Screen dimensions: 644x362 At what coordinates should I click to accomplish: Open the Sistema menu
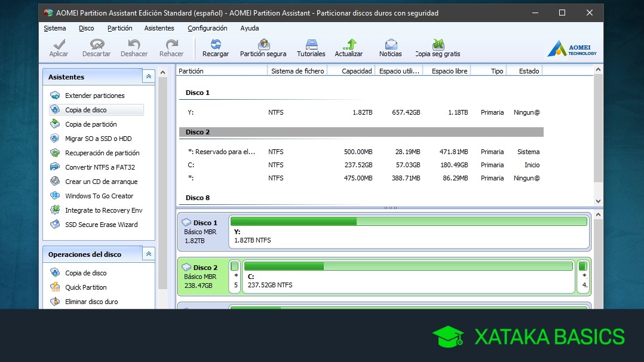[x=54, y=28]
